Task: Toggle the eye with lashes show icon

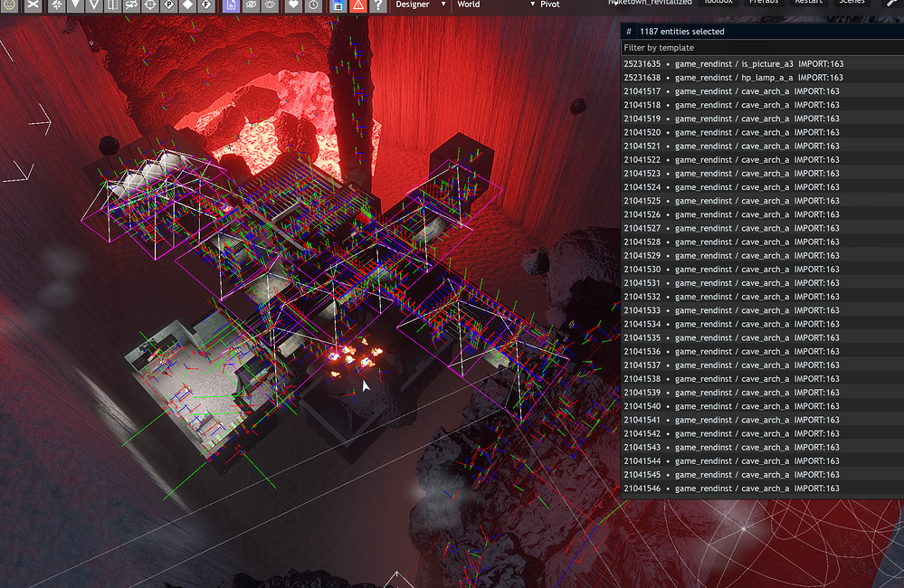Action: click(x=270, y=5)
